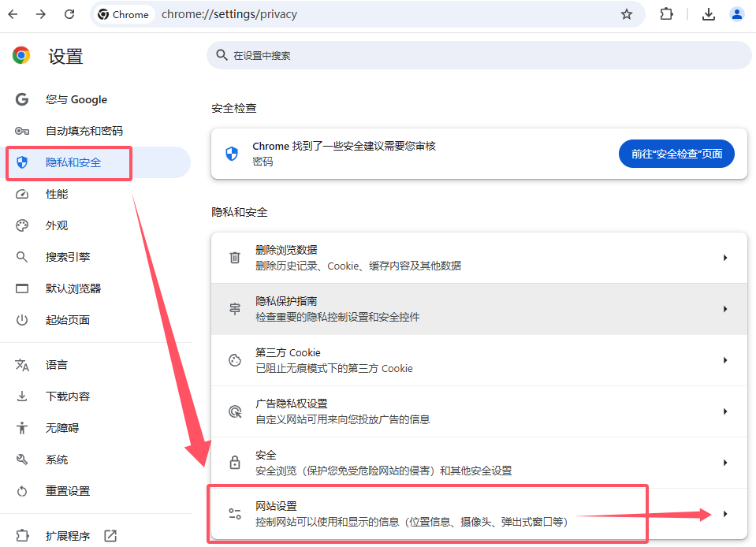The image size is (756, 547).
Task: Click the trash icon for 删除浏览数据
Action: coord(234,258)
